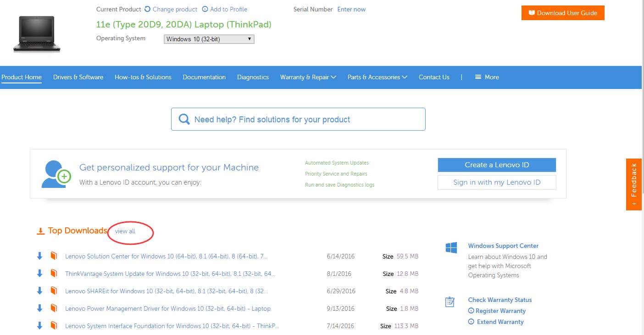644x335 pixels.
Task: Click Create a Lenovo ID button
Action: click(x=497, y=165)
